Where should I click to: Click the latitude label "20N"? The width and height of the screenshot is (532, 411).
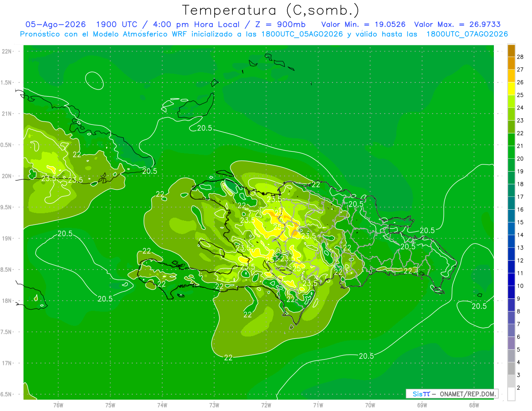tap(7, 176)
